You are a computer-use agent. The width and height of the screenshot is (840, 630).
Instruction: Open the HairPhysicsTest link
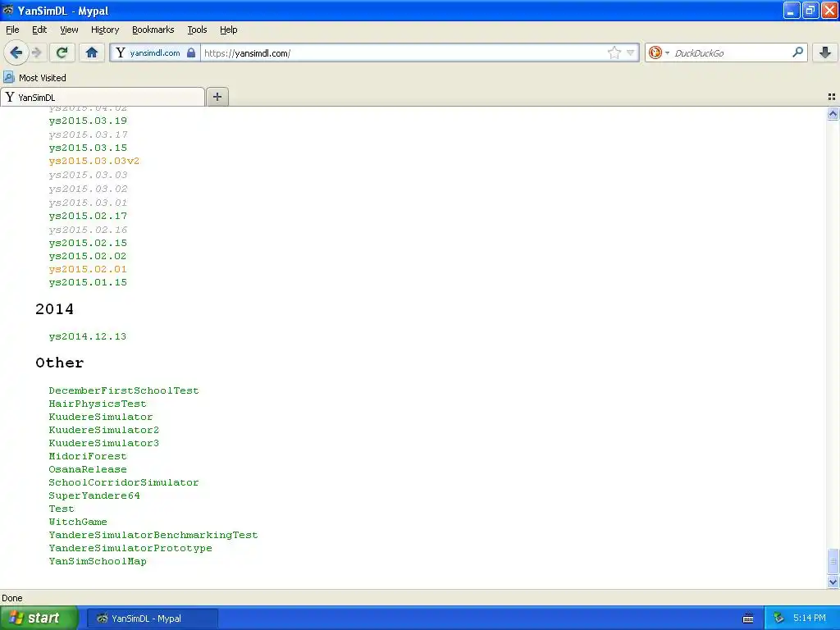(98, 404)
